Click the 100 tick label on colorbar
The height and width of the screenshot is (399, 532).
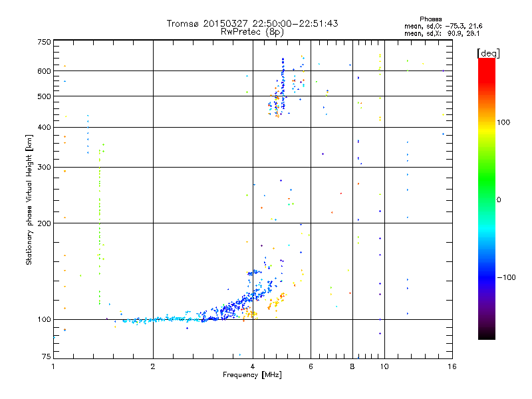point(505,122)
